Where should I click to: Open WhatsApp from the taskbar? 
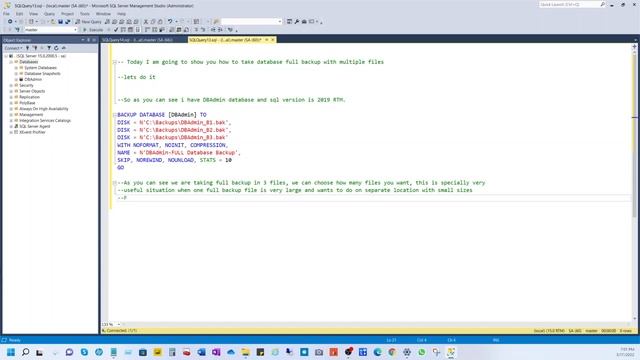coord(421,352)
